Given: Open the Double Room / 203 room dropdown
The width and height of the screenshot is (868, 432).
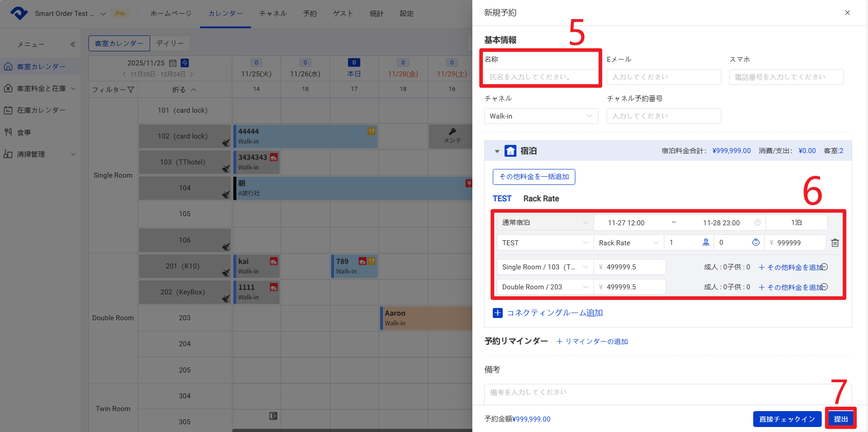Looking at the screenshot, I should pyautogui.click(x=544, y=287).
